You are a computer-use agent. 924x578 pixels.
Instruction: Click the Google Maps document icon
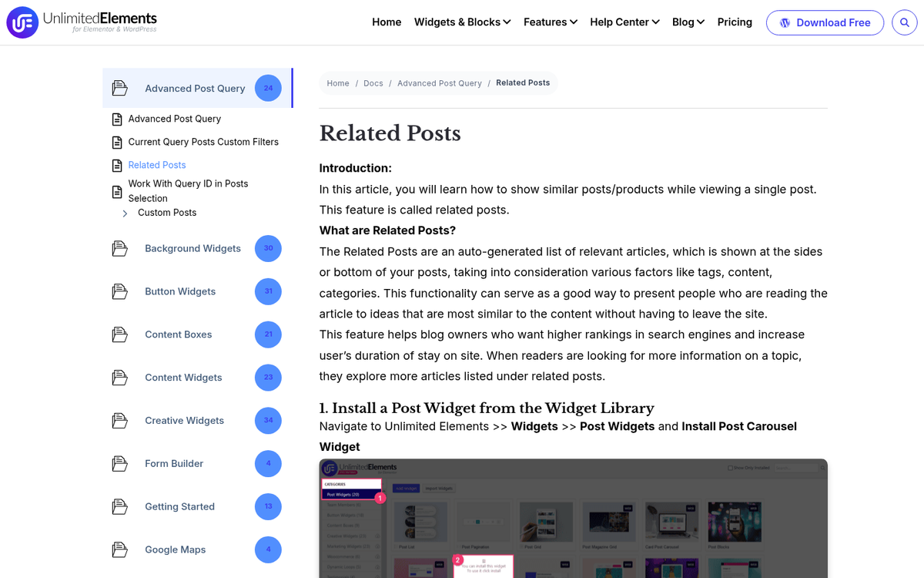(x=120, y=549)
